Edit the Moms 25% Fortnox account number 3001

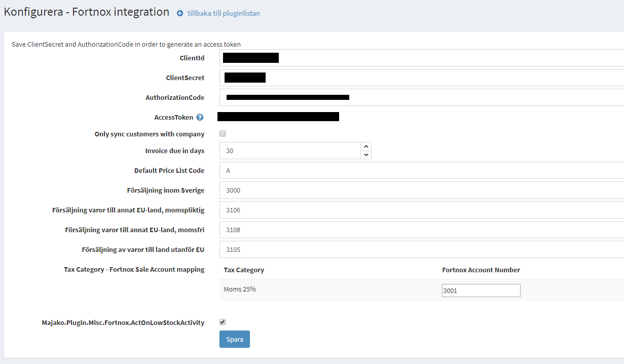point(481,290)
